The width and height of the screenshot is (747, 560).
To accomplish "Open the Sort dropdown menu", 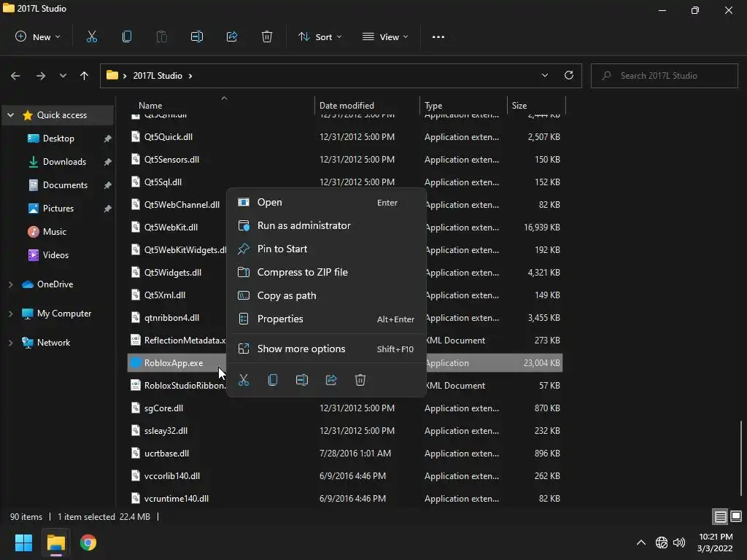I will click(x=320, y=36).
